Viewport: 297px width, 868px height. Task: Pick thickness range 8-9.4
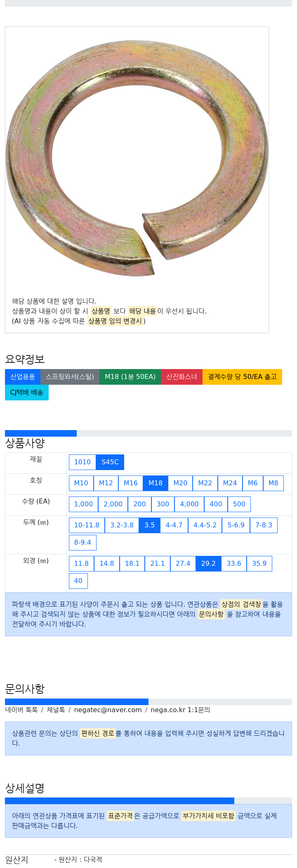tap(82, 543)
